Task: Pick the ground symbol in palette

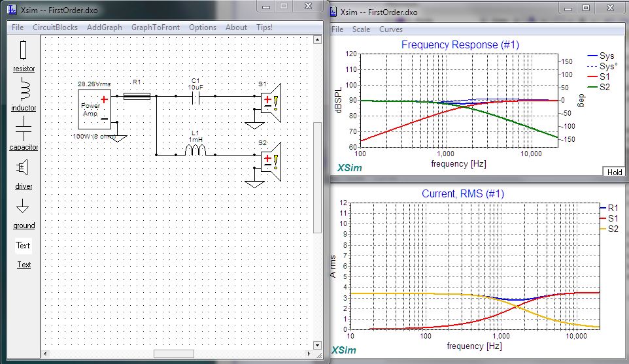Action: [23, 206]
